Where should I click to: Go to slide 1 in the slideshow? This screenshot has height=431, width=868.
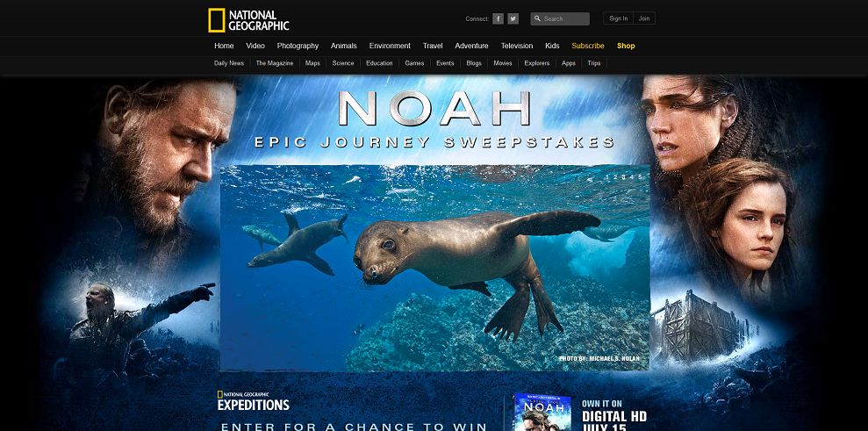[x=607, y=176]
